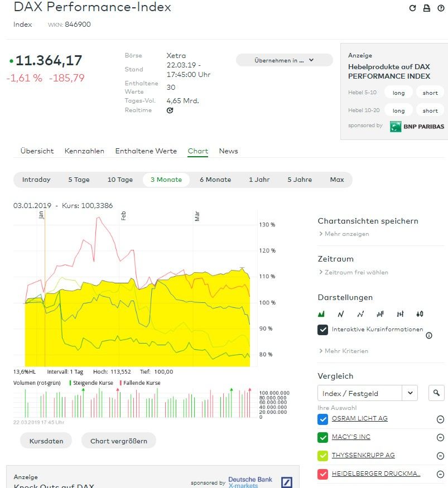Click info icon beside Interaktive Kursinformationen

click(429, 336)
